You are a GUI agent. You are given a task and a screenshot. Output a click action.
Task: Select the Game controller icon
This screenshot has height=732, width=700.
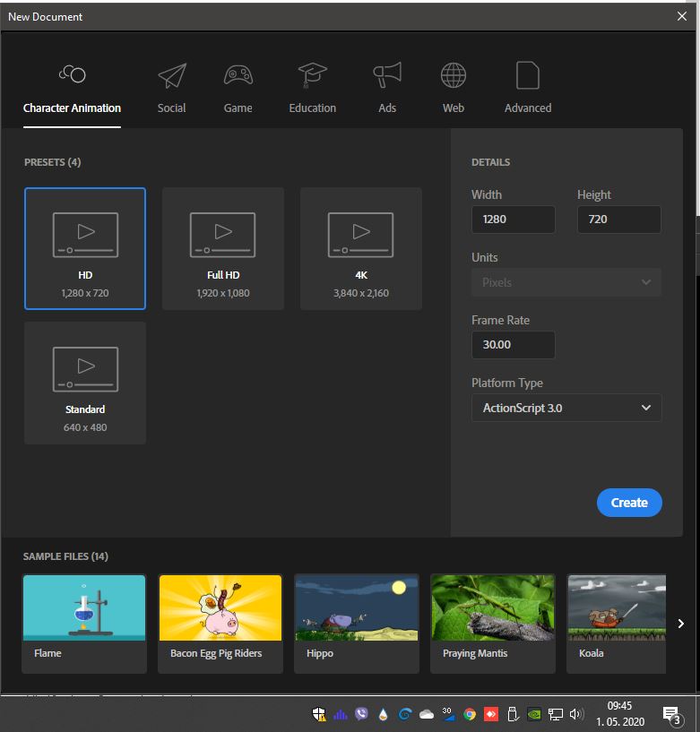238,75
